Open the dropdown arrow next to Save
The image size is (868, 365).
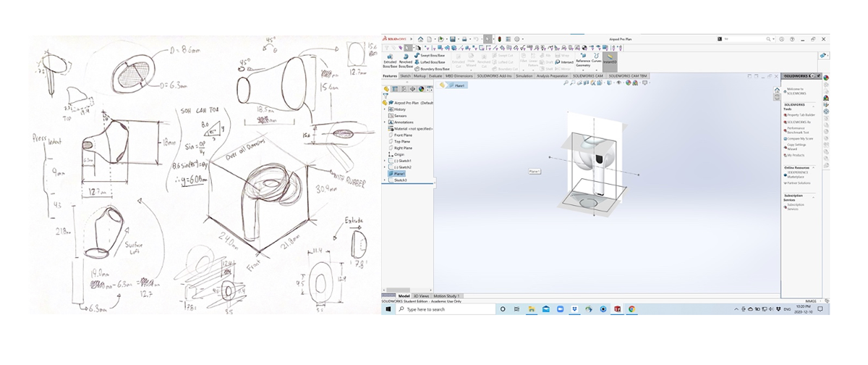459,39
